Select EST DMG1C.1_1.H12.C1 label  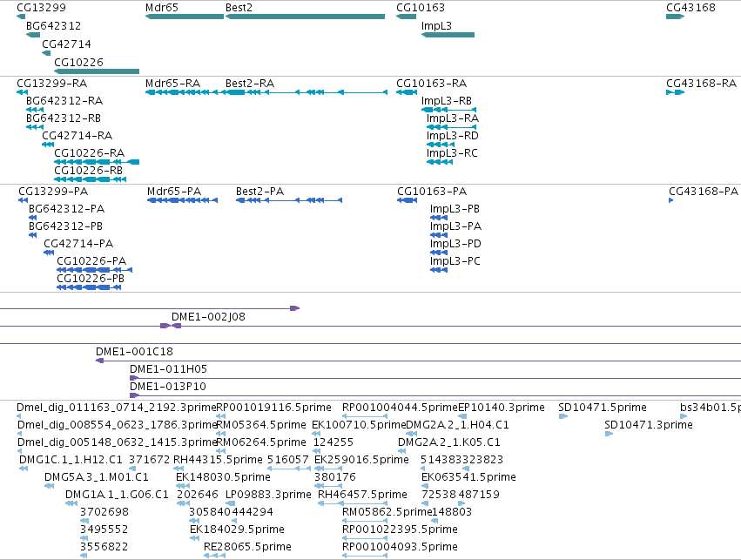tap(71, 460)
